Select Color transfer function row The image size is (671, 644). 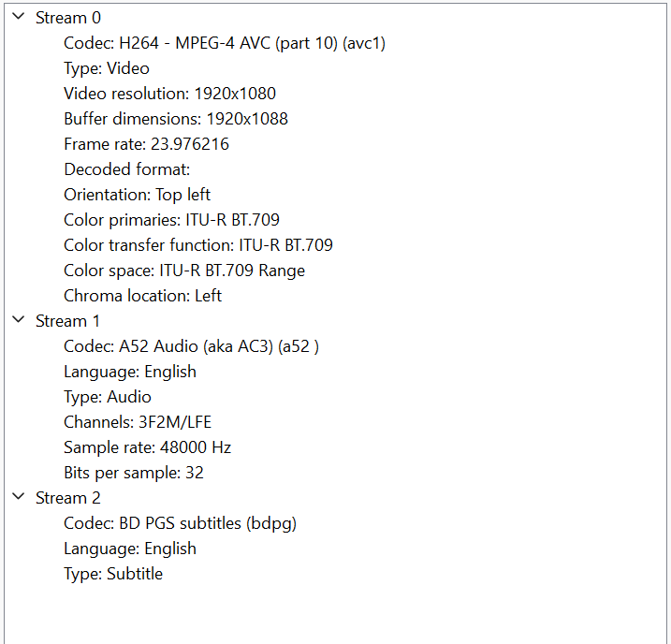(x=198, y=245)
